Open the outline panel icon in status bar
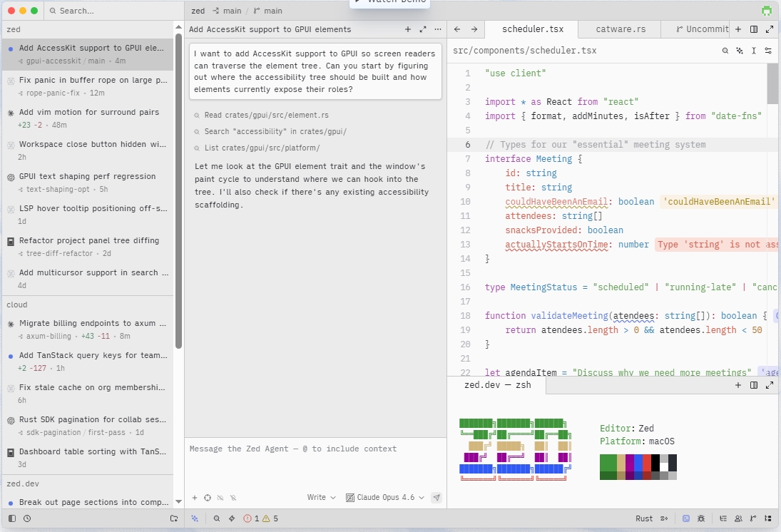Screen dimensions: 781x532 point(723,518)
